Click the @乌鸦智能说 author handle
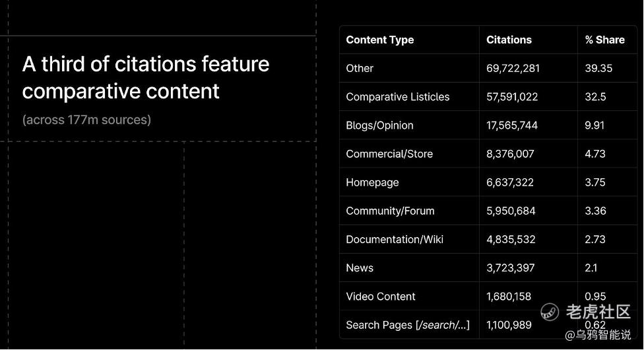644x350 pixels. (x=598, y=335)
